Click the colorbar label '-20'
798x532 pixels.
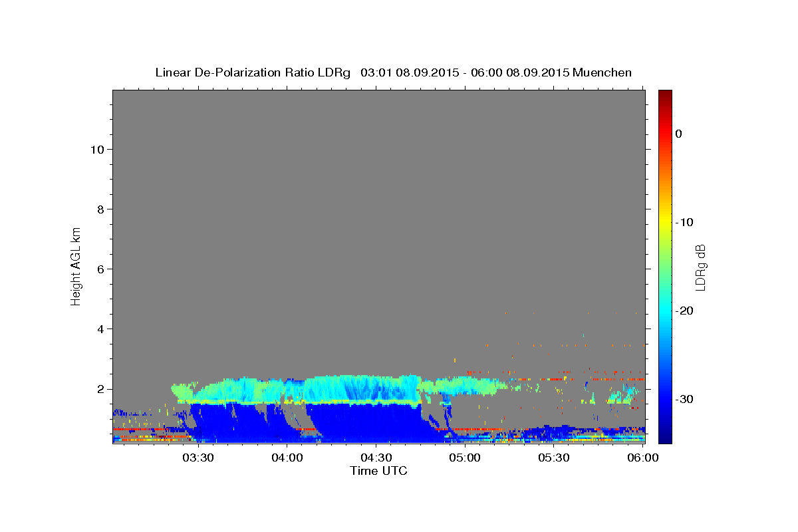pos(685,311)
